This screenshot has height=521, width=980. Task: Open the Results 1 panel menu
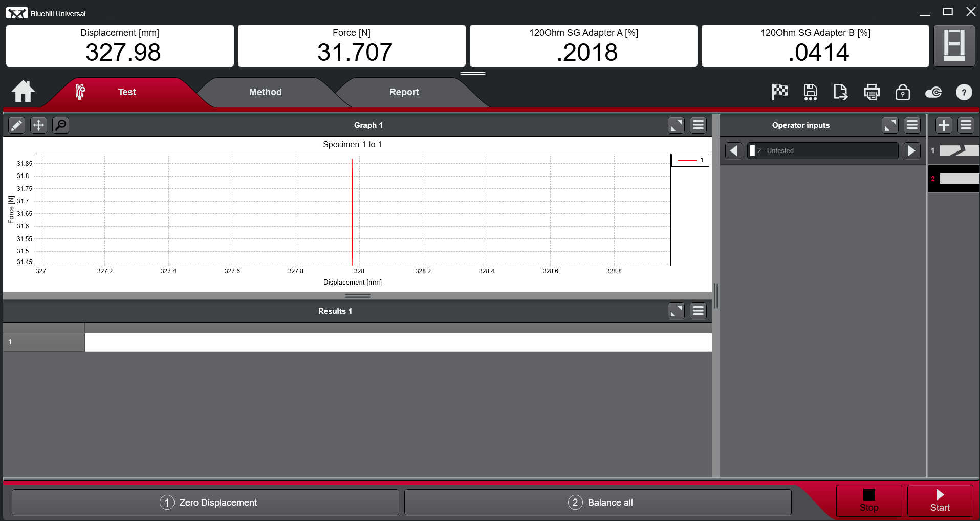coord(698,311)
